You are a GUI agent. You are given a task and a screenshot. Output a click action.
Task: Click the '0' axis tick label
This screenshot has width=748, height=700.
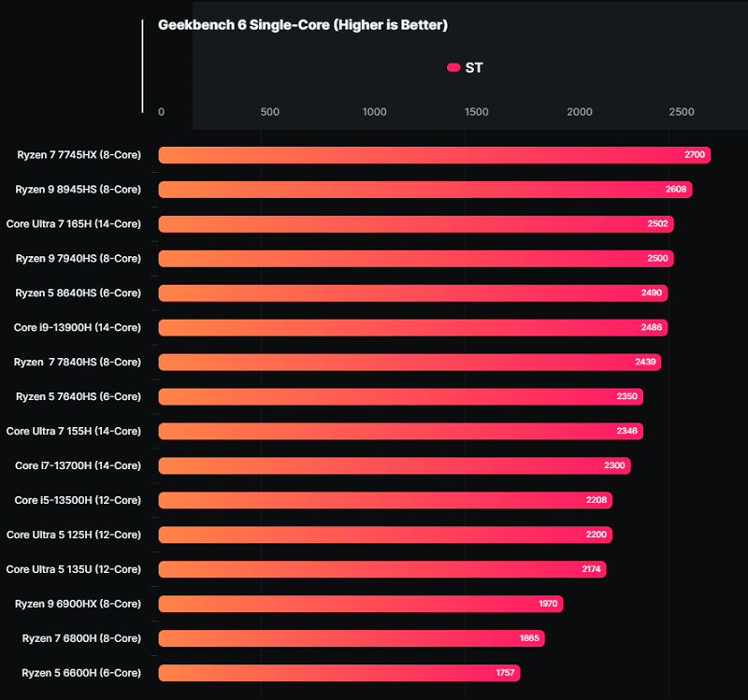pyautogui.click(x=161, y=112)
